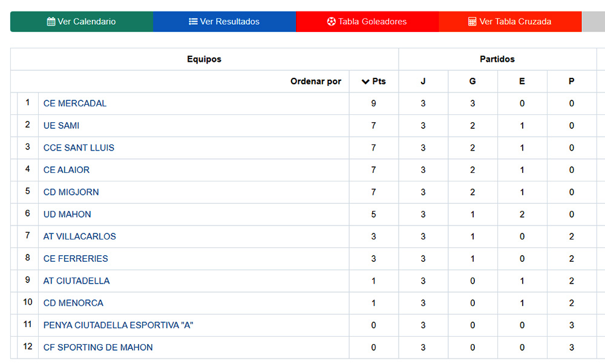Open CD MIGJORN

(x=71, y=192)
